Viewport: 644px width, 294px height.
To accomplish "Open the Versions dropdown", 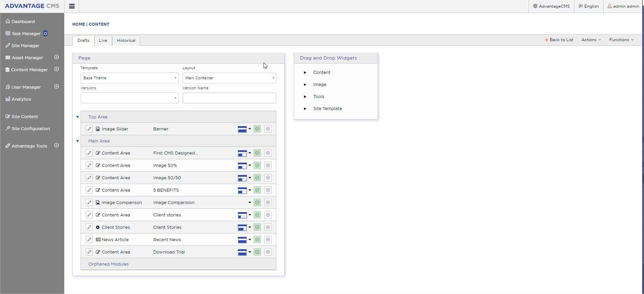I will (x=129, y=98).
